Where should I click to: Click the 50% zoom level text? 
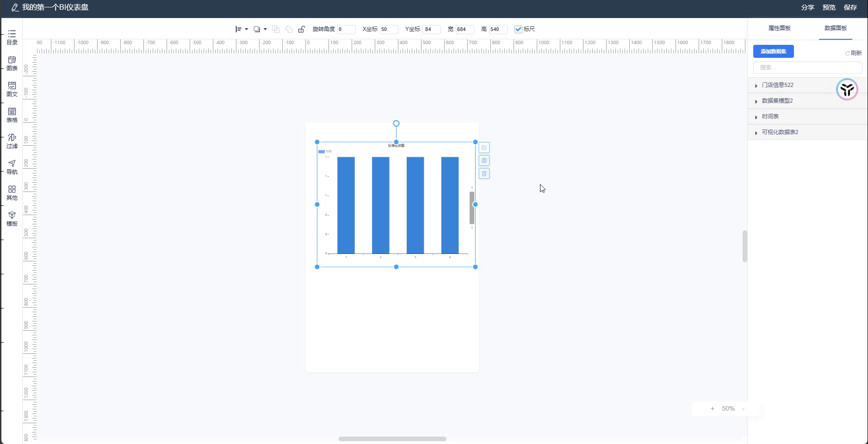(x=728, y=408)
